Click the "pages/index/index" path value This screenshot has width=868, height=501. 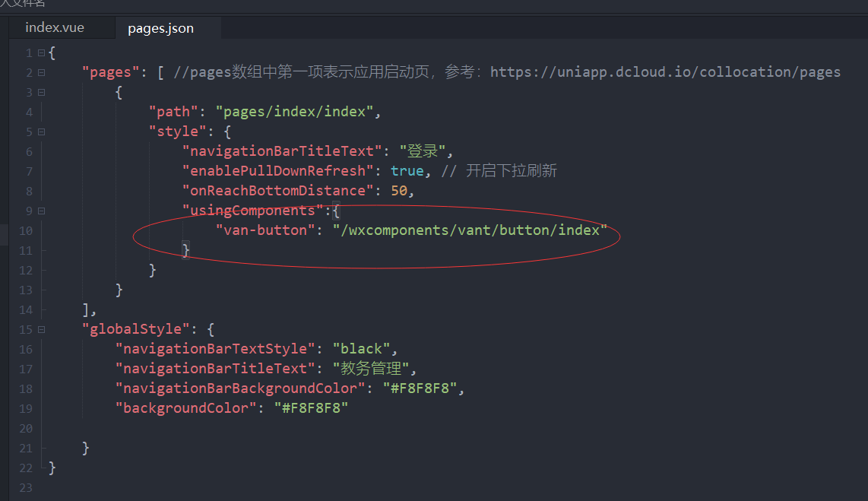tap(294, 112)
